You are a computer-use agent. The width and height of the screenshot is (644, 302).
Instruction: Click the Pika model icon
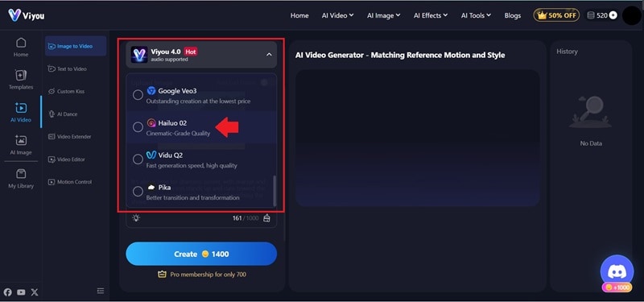point(151,188)
